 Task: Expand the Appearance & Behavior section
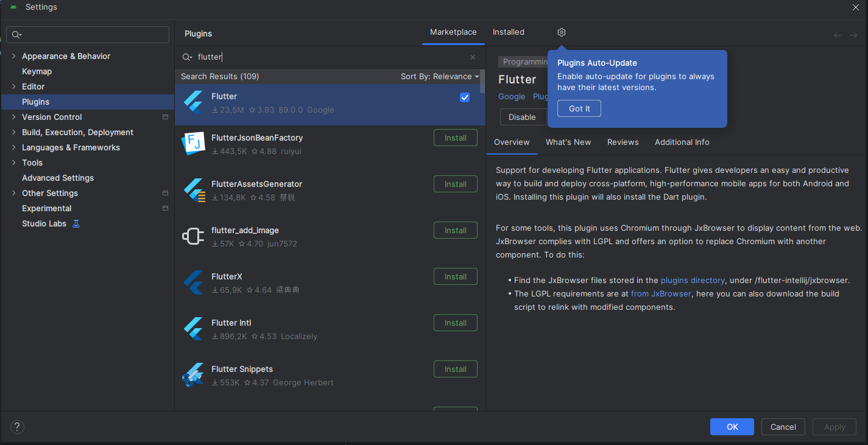click(13, 55)
